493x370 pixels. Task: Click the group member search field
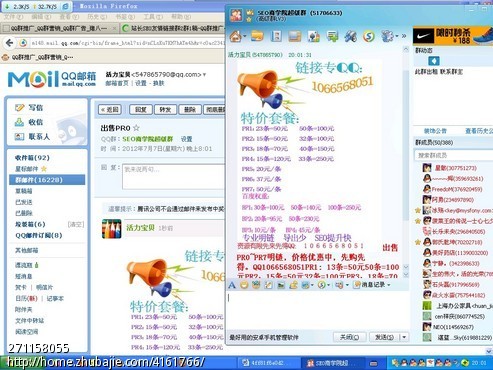pos(453,155)
